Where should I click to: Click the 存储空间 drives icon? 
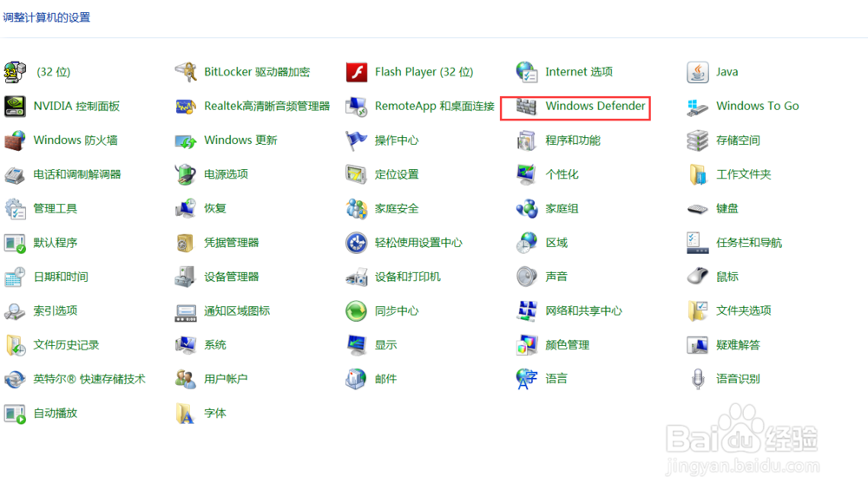pos(698,140)
